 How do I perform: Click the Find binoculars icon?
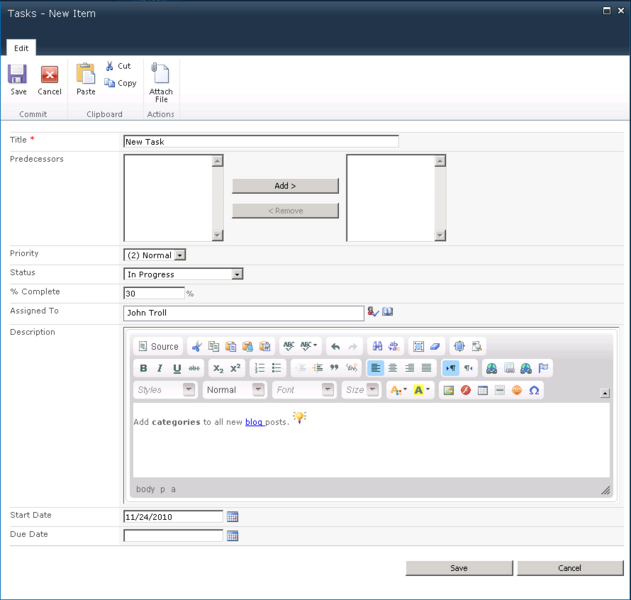pyautogui.click(x=377, y=346)
